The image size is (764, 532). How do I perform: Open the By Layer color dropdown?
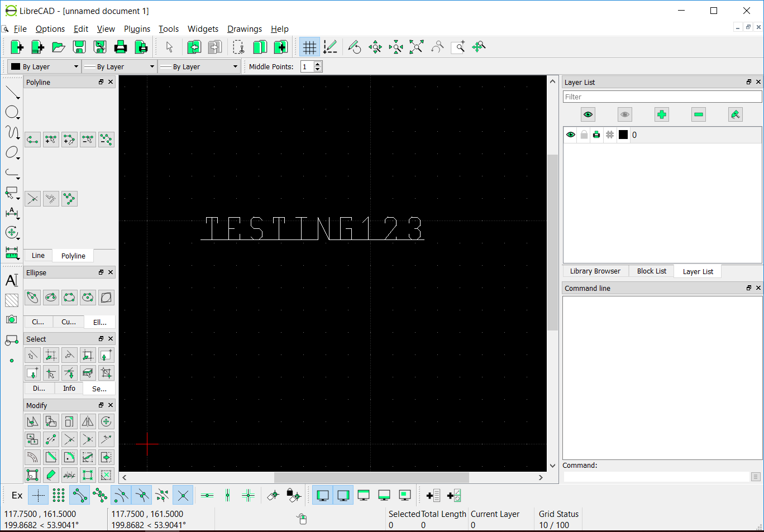point(44,66)
